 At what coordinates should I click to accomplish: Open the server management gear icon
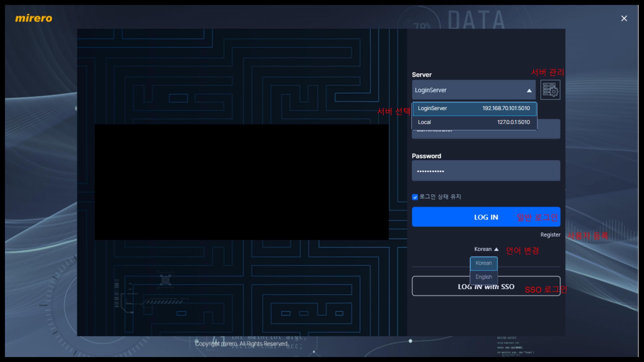pos(550,90)
